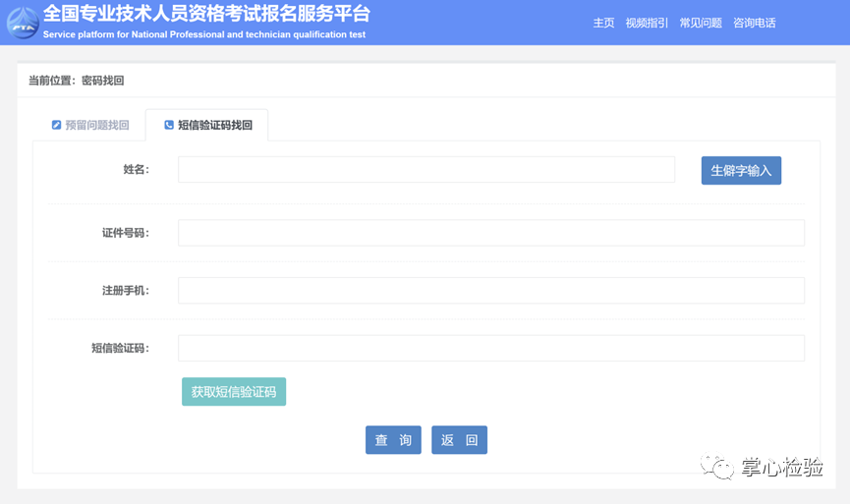Click the pencil icon on 预留问题找回 tab
Viewport: 850px width, 504px height.
tap(56, 126)
